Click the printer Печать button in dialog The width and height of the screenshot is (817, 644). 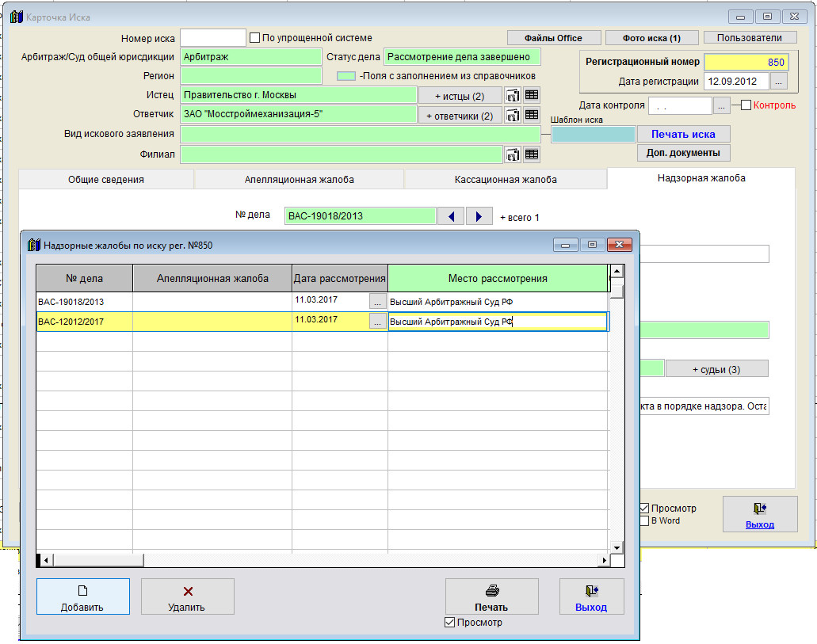tap(491, 596)
